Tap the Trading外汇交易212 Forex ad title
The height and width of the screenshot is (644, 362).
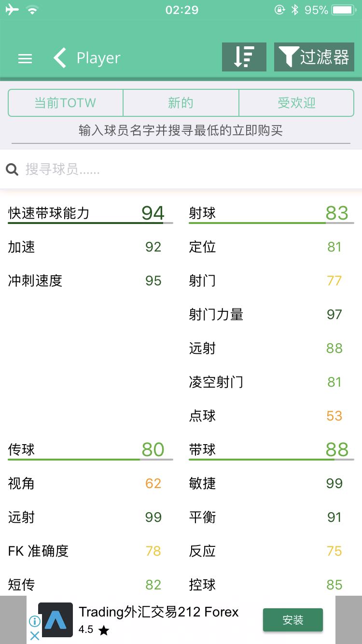pos(159,612)
